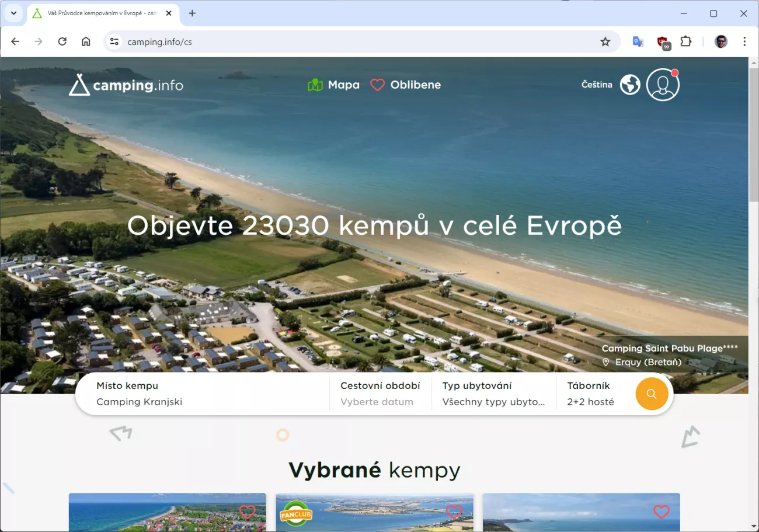Open Oblibene favorites heart link
The image size is (759, 532).
coord(406,85)
